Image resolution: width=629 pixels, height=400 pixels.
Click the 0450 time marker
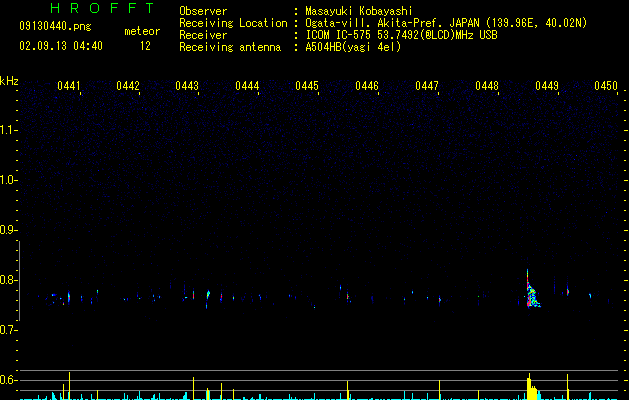pos(606,86)
